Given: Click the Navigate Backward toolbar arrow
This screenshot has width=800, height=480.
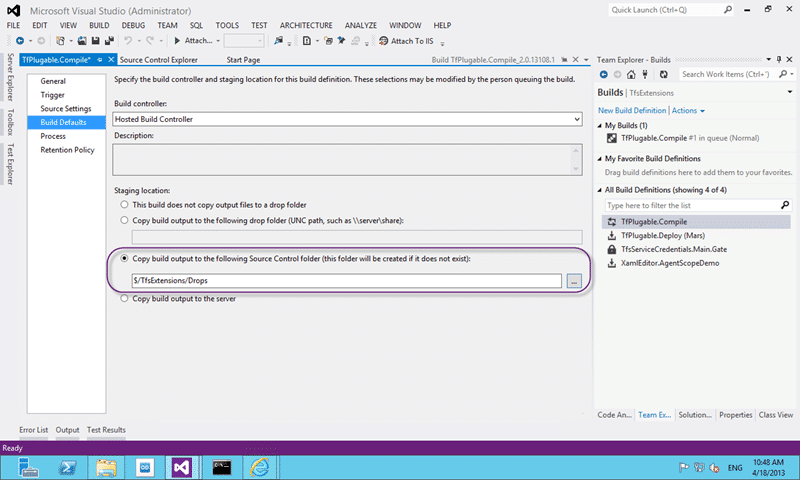Looking at the screenshot, I should coord(20,41).
